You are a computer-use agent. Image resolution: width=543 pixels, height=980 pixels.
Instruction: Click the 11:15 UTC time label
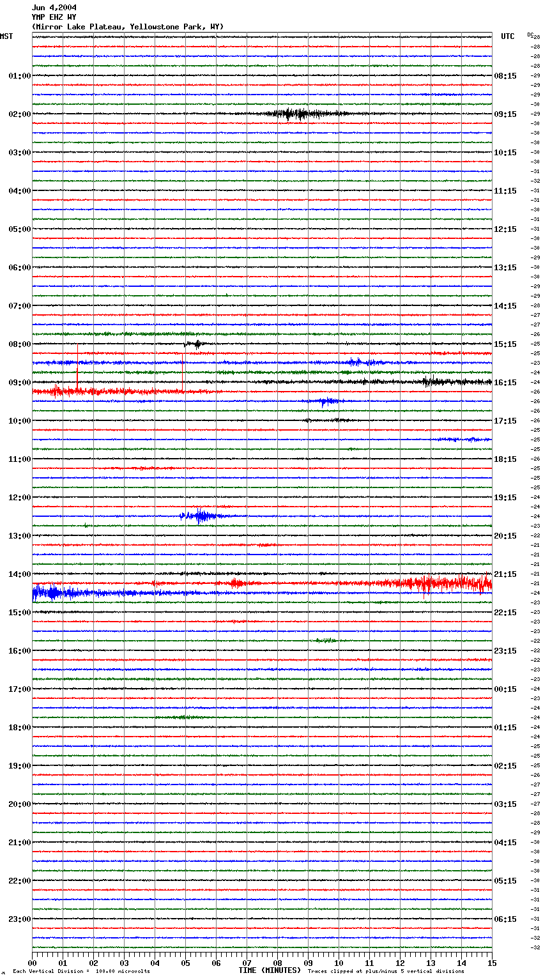tap(505, 191)
